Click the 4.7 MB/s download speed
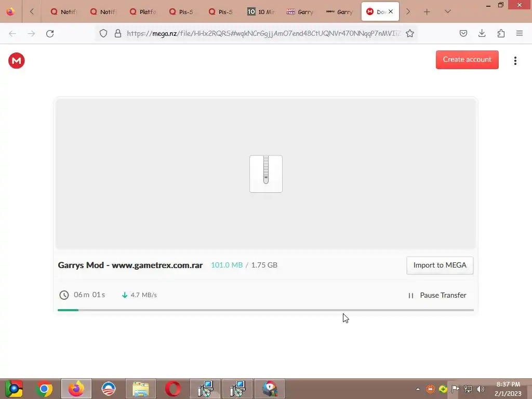 [x=143, y=295]
